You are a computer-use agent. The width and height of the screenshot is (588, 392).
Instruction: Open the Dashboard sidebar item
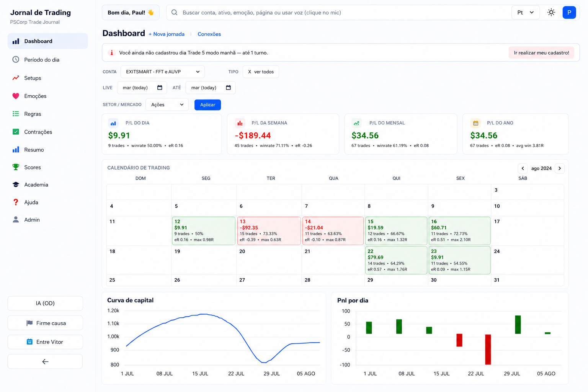pyautogui.click(x=47, y=41)
